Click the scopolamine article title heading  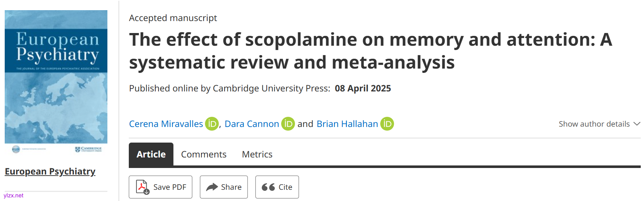[x=370, y=51]
